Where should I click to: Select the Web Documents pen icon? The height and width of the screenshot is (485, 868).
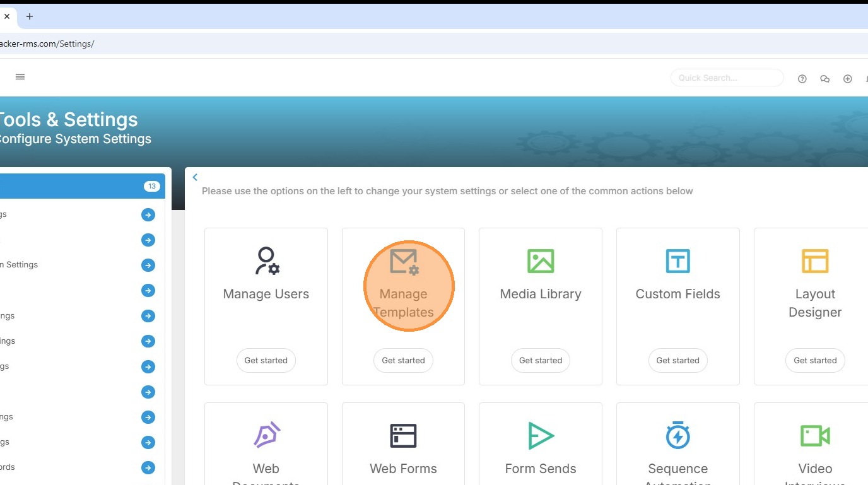pos(266,435)
